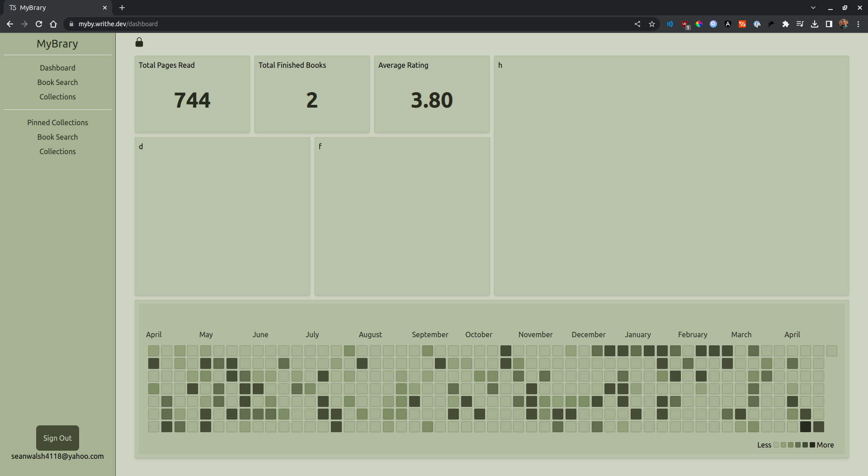Bookmark this page with the star icon
Viewport: 868px width, 476px height.
coord(652,24)
